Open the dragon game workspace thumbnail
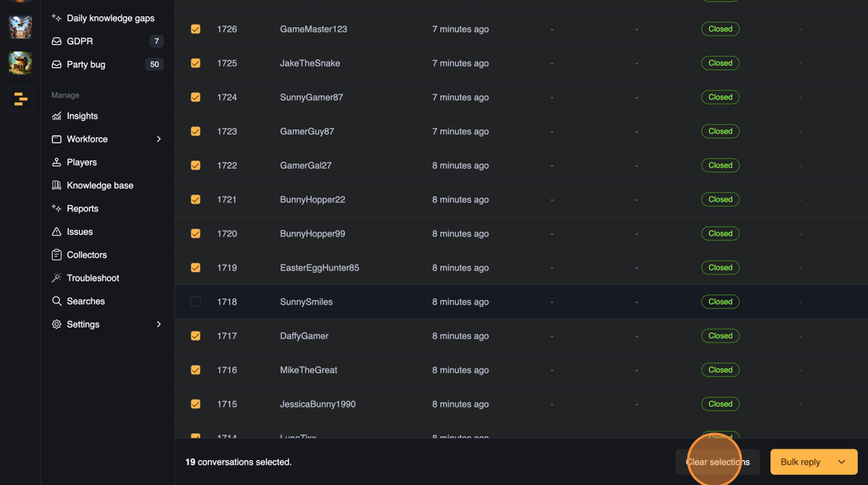This screenshot has height=485, width=868. click(20, 27)
